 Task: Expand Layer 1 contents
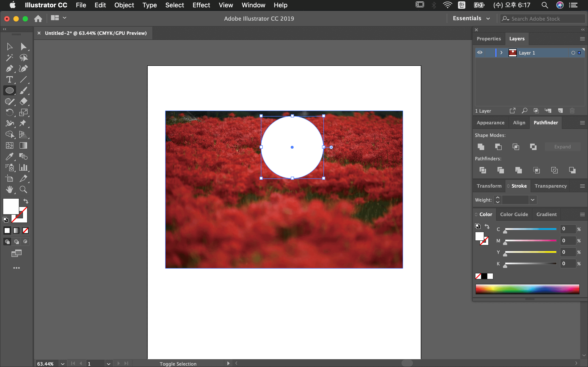coord(501,53)
